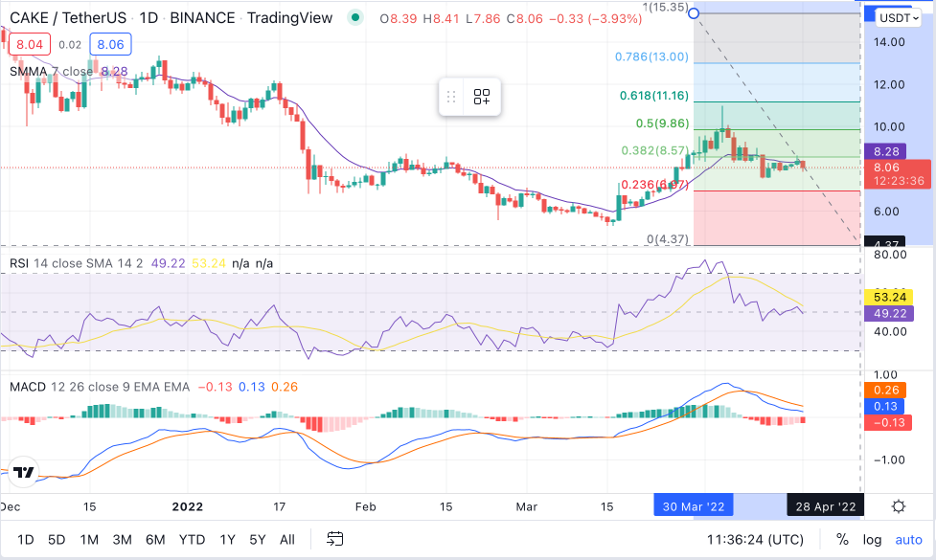Choose the 1Y range
Viewport: 936px width, 560px height.
[227, 540]
